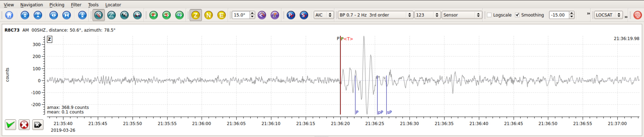Open the Sensor units dropdown
Image resolution: width=644 pixels, height=137 pixels.
(x=462, y=15)
